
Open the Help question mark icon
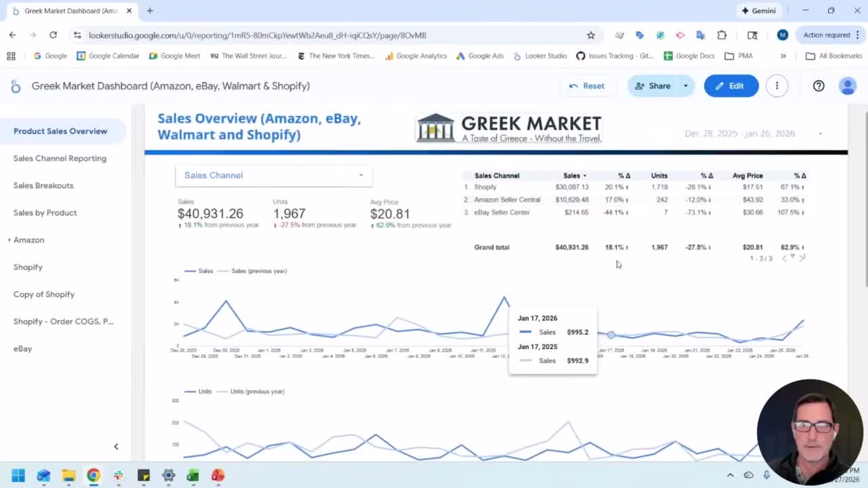click(818, 86)
